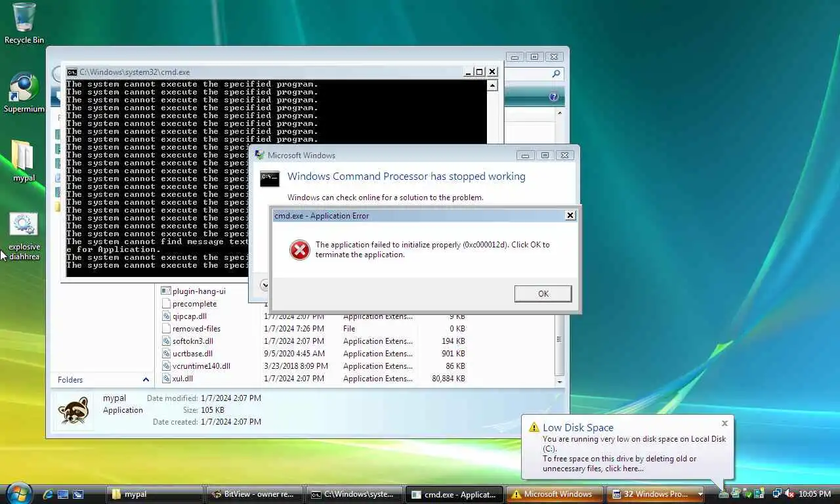
Task: Select the Supermium desktop shortcut
Action: tap(24, 93)
